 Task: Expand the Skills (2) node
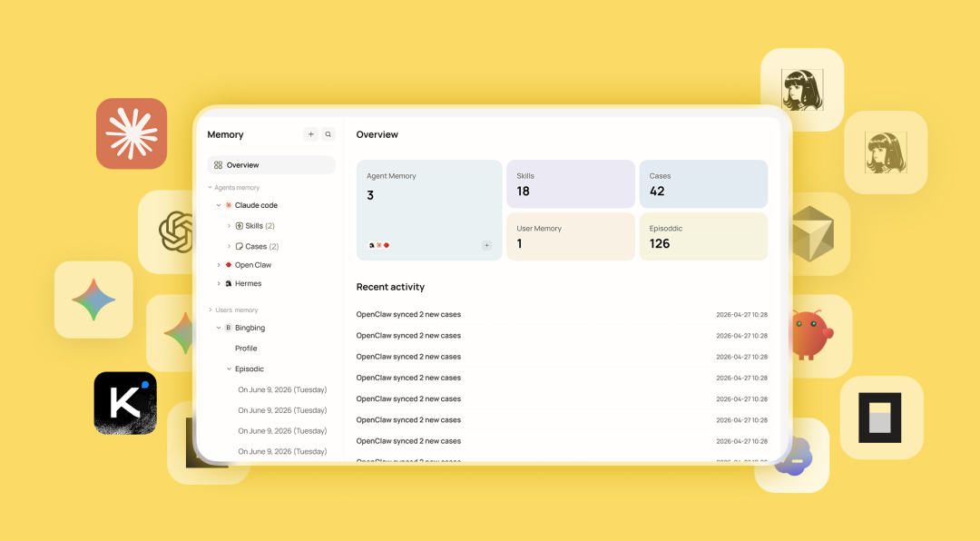pyautogui.click(x=229, y=226)
